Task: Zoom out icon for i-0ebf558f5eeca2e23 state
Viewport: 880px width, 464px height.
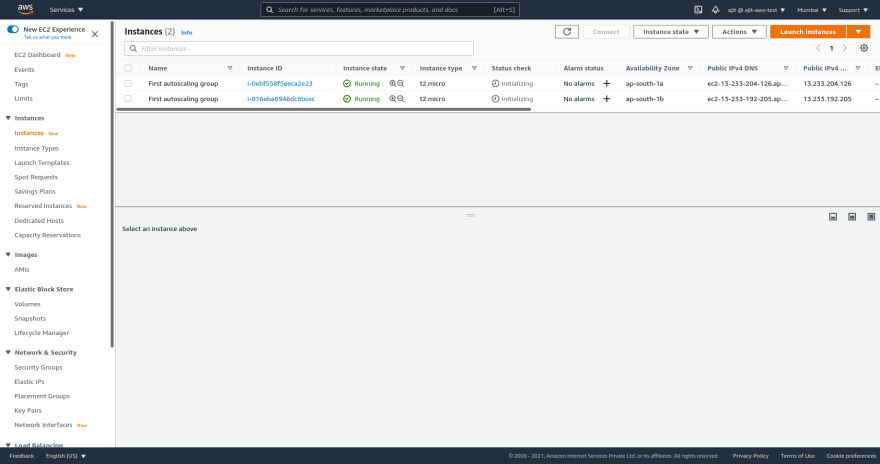Action: 401,84
